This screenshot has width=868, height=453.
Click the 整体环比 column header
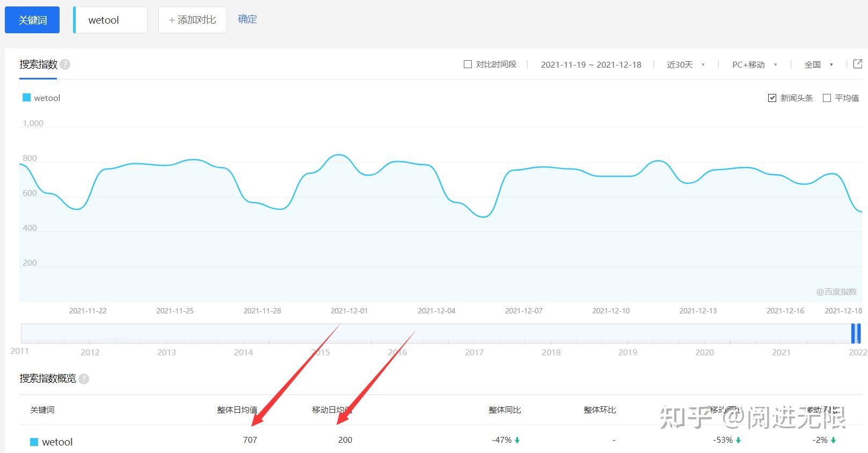pos(600,410)
